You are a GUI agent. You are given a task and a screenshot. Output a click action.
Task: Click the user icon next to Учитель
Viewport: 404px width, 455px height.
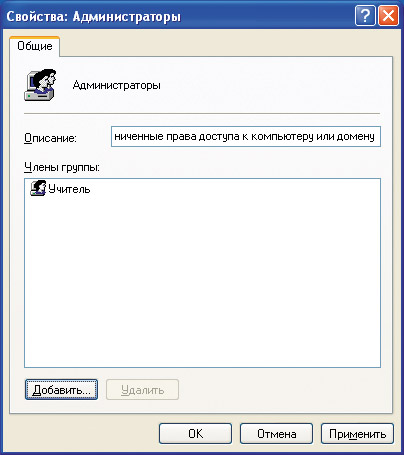coord(38,188)
